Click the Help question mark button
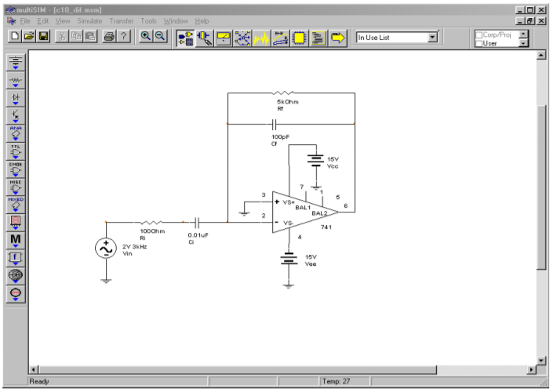The image size is (553, 392). (x=124, y=37)
